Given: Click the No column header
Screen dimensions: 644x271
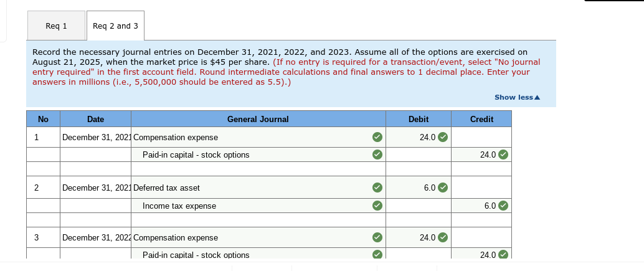Looking at the screenshot, I should pyautogui.click(x=43, y=119).
